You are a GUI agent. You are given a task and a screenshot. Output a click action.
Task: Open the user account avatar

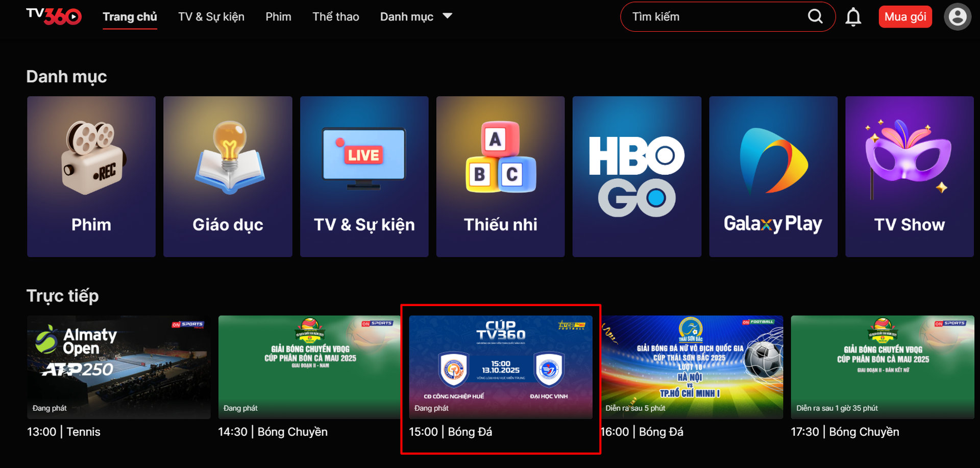(x=957, y=17)
